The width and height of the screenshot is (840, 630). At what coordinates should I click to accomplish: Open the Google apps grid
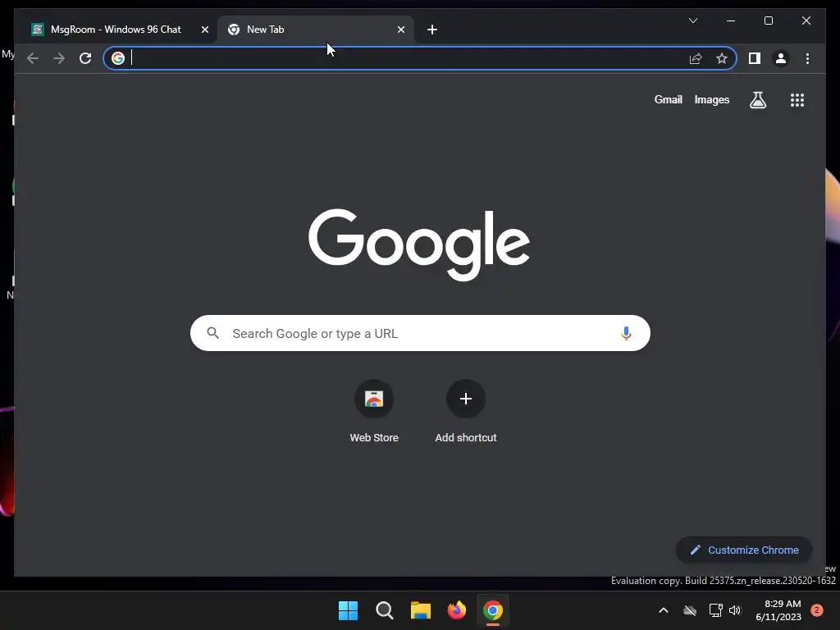(x=797, y=99)
